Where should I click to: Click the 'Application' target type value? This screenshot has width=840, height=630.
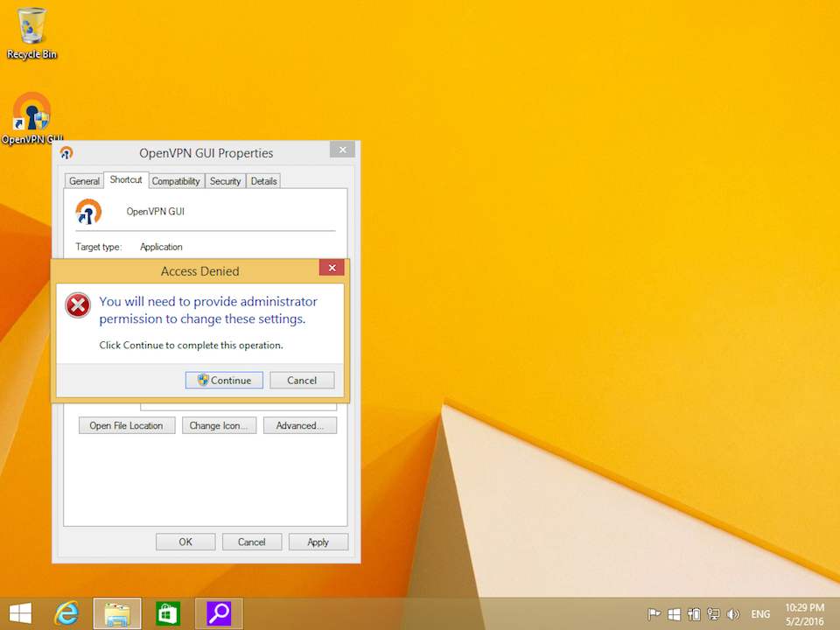(x=161, y=247)
